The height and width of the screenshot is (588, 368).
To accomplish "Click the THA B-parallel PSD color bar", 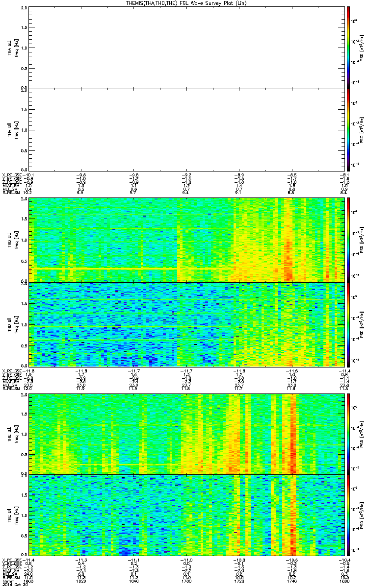I will (348, 130).
